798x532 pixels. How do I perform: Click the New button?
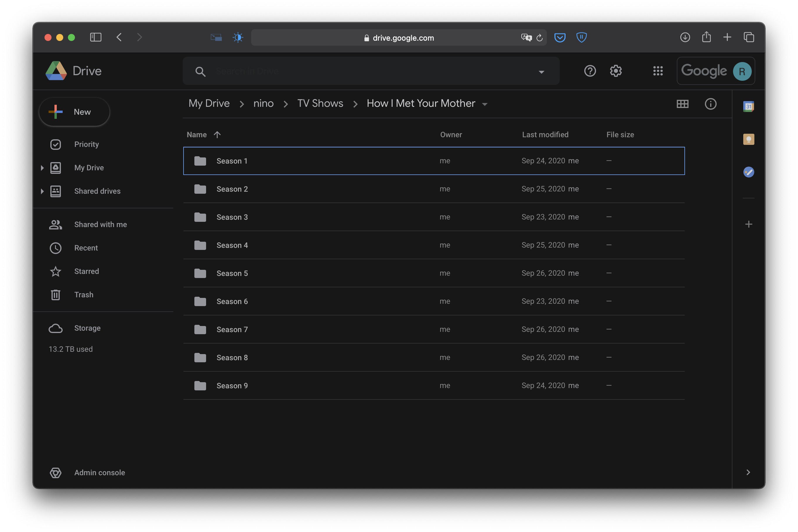[x=74, y=112]
